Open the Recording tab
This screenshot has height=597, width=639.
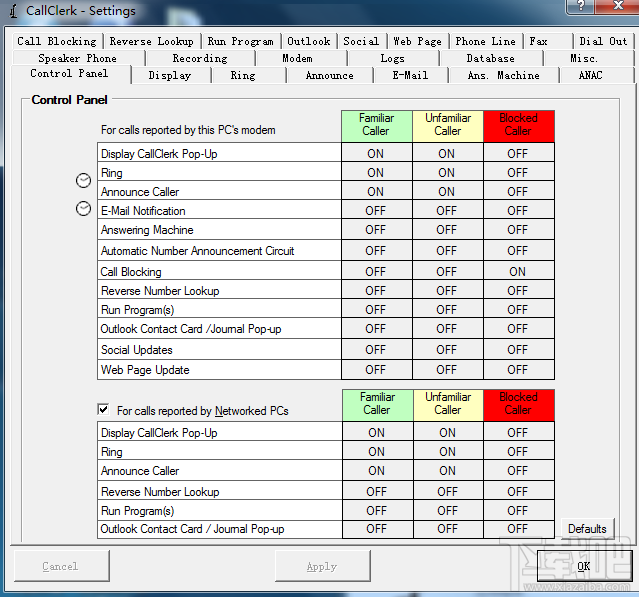coord(200,58)
